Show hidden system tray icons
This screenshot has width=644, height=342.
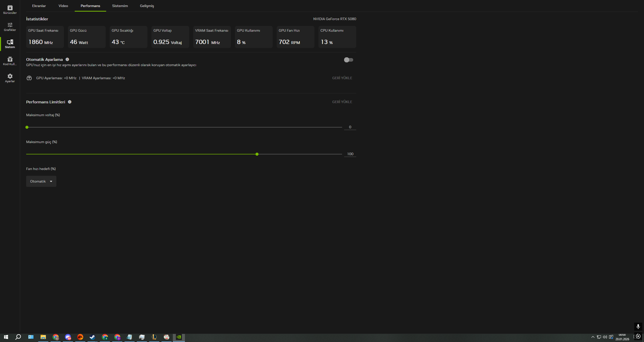point(593,337)
